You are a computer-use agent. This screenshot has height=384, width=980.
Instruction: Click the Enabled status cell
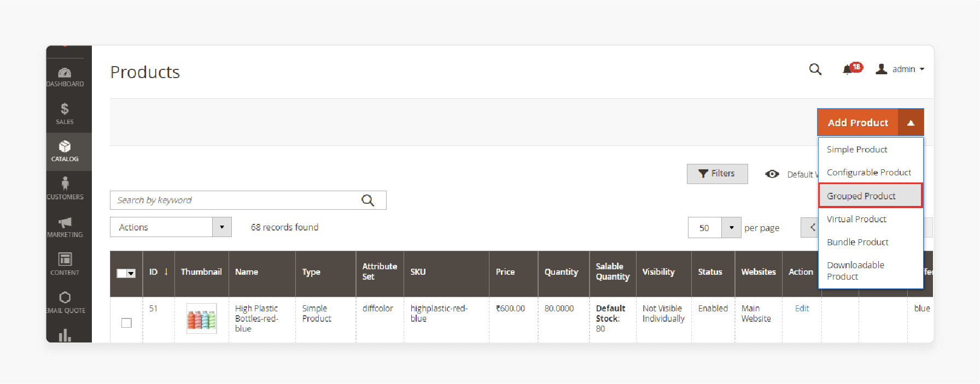[x=713, y=309]
